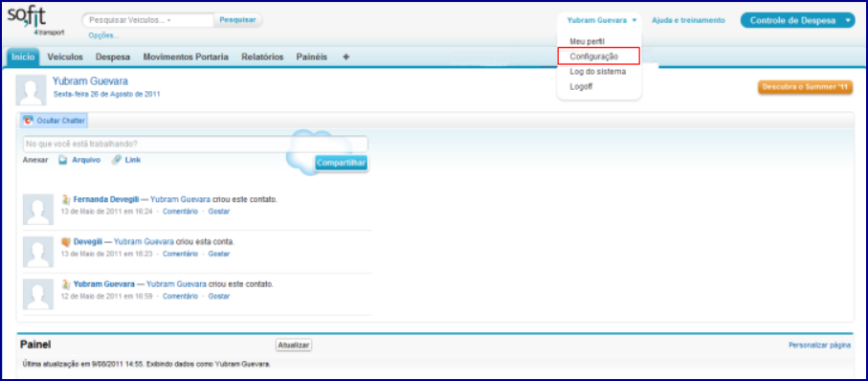Open the Pesquisar Veículos search scope dropdown
The height and width of the screenshot is (381, 868).
click(x=168, y=20)
